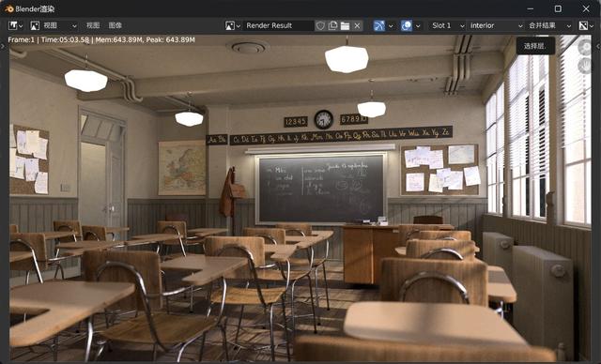Click the Render Result name field
Viewport: 601px width, 364px height.
[x=279, y=25]
